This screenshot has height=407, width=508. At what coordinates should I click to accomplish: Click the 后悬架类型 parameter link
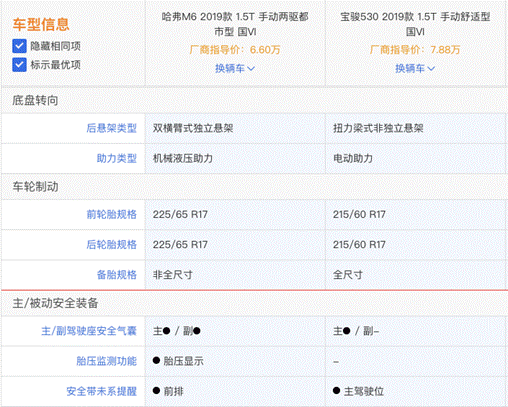(x=111, y=128)
